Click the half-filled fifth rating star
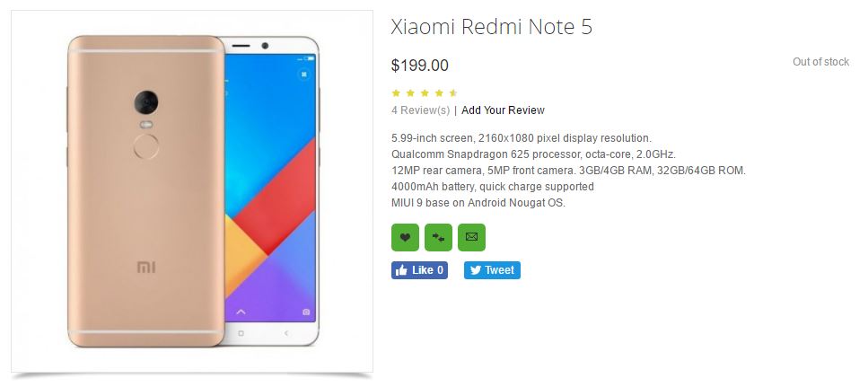Image resolution: width=868 pixels, height=387 pixels. click(453, 93)
